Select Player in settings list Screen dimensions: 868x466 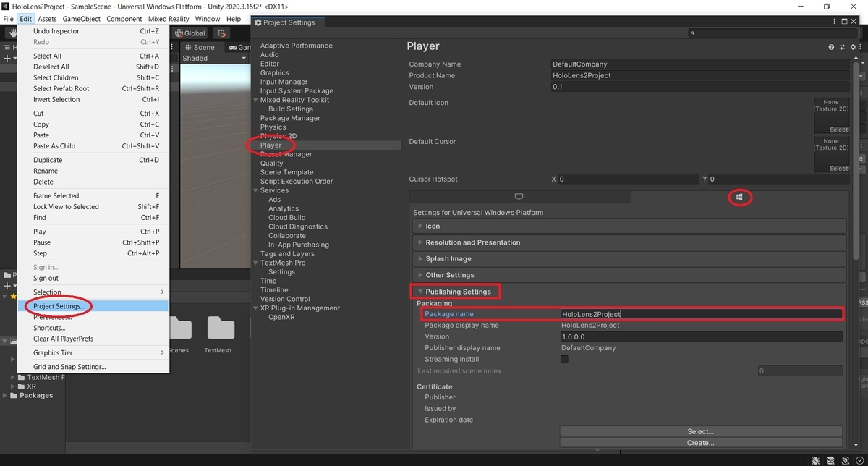tap(271, 145)
